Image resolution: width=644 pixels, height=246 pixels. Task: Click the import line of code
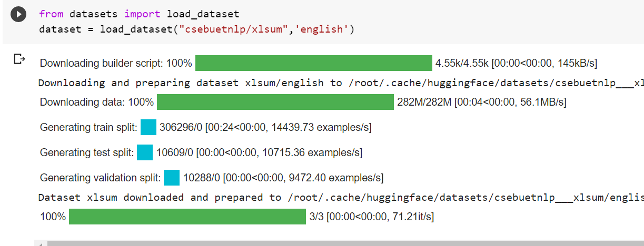[x=139, y=14]
